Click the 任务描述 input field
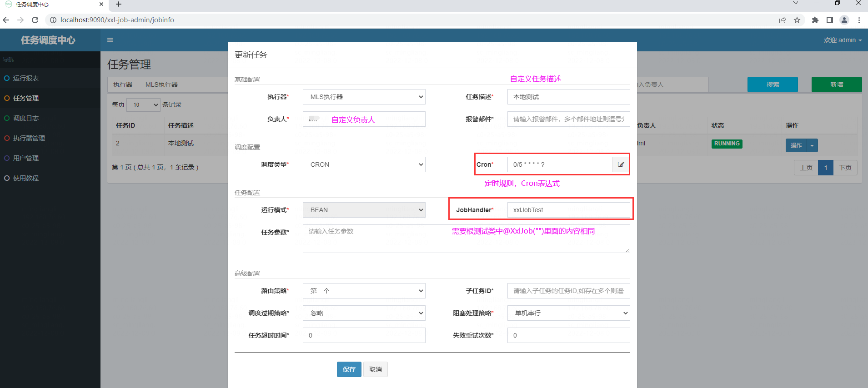This screenshot has height=388, width=868. [x=569, y=97]
